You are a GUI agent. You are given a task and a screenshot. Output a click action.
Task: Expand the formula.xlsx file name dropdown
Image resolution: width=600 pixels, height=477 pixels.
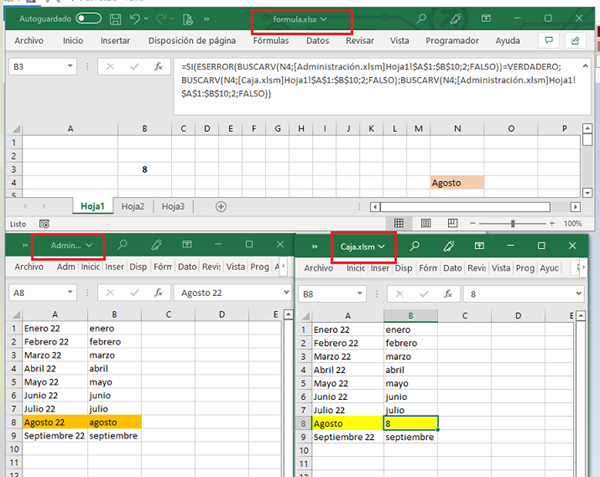tap(323, 19)
